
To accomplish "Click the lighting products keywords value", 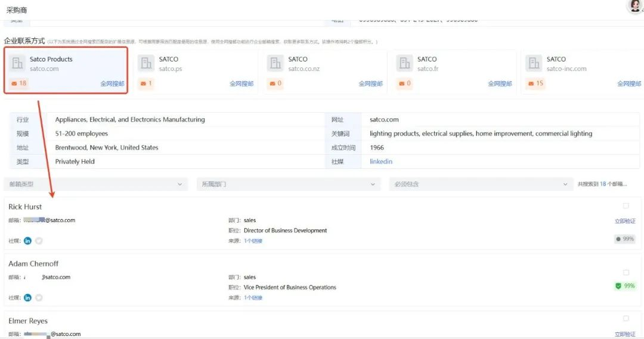I will coord(481,134).
